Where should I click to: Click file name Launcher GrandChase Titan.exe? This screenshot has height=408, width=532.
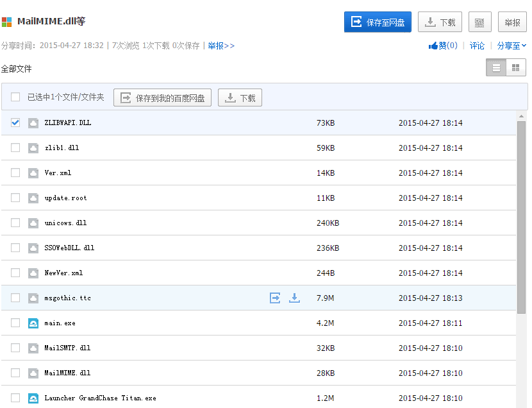101,398
